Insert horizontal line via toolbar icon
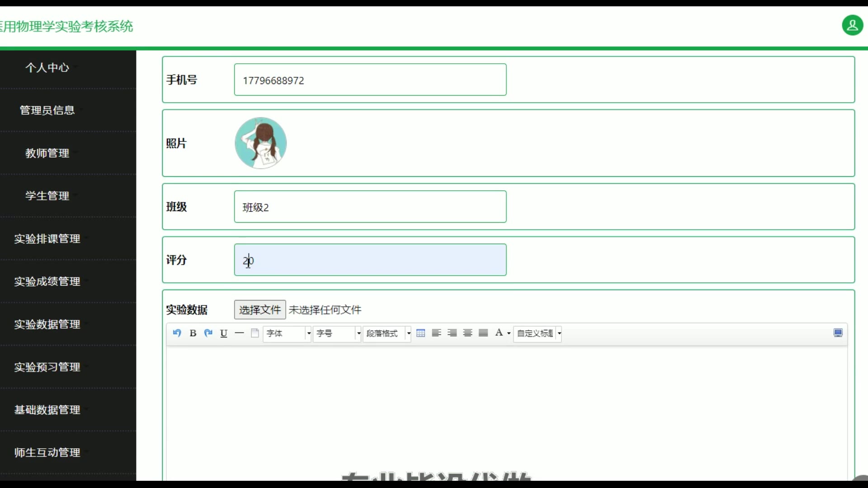 (239, 333)
